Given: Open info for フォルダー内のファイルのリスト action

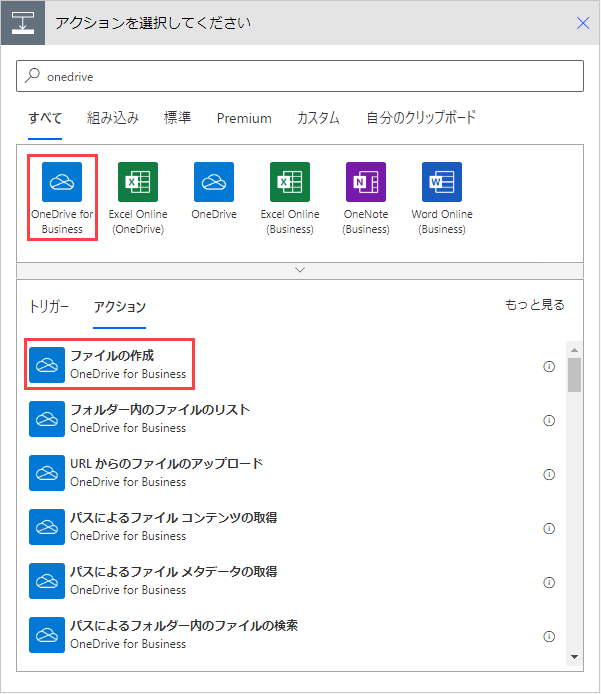Looking at the screenshot, I should coord(549,420).
